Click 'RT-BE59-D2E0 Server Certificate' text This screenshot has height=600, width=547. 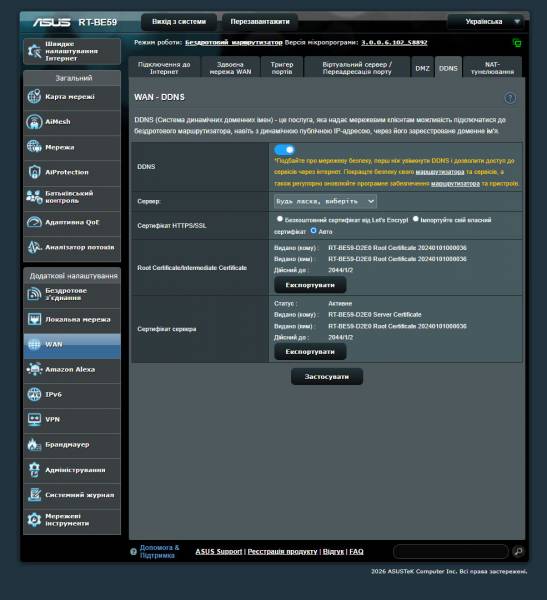[375, 315]
